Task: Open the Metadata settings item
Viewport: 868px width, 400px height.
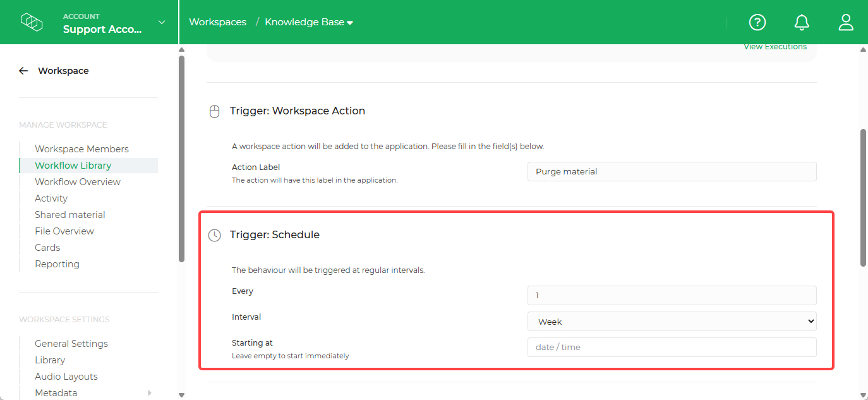Action: point(56,393)
